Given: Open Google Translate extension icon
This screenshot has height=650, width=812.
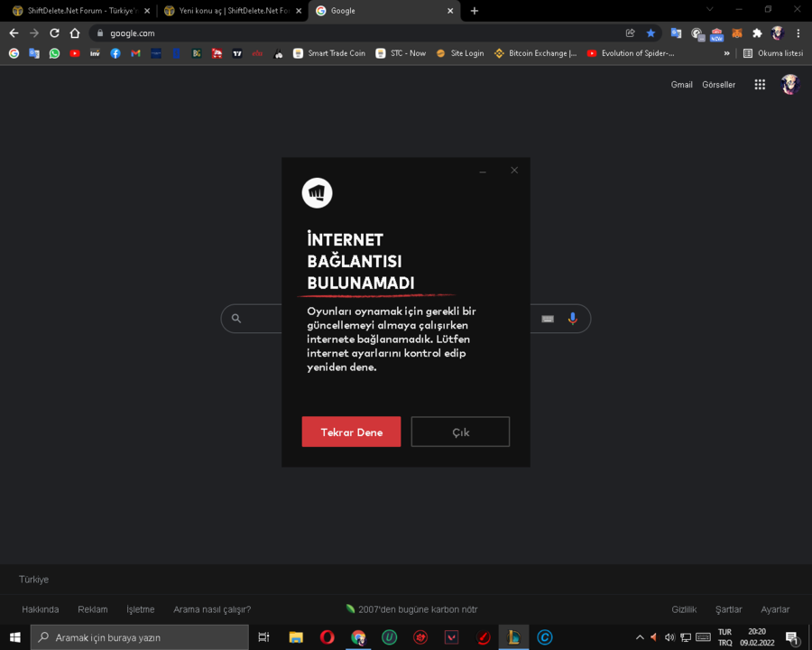Looking at the screenshot, I should click(x=677, y=33).
